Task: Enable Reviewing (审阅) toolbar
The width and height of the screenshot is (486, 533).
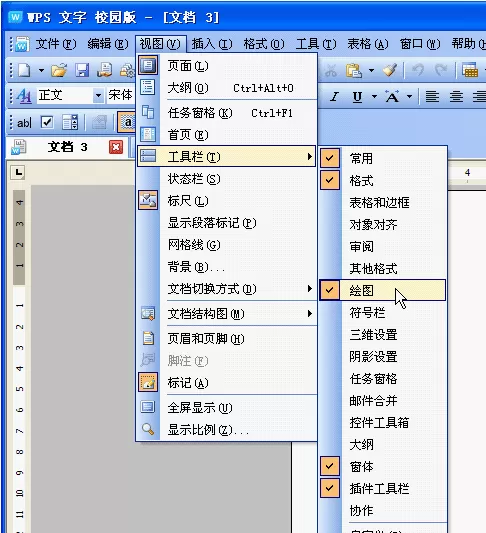Action: (383, 246)
